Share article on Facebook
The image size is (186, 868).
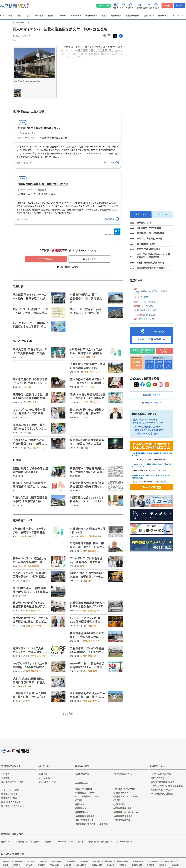coord(121,36)
